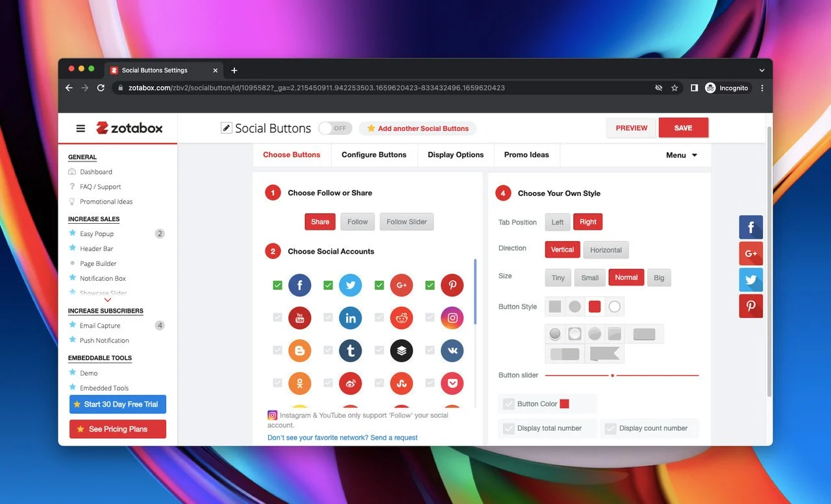Enable the Display count number checkbox

coord(610,429)
